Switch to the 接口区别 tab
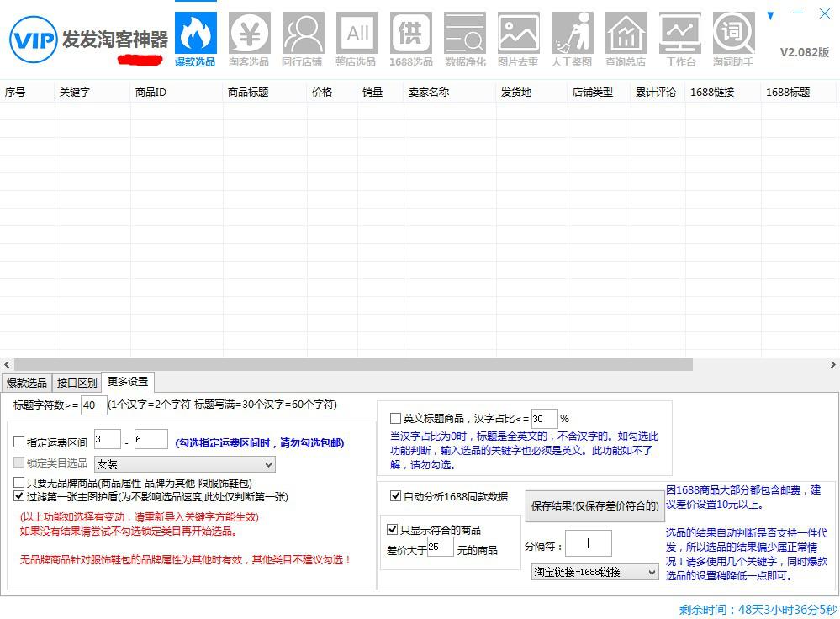Image resolution: width=840 pixels, height=619 pixels. point(76,382)
